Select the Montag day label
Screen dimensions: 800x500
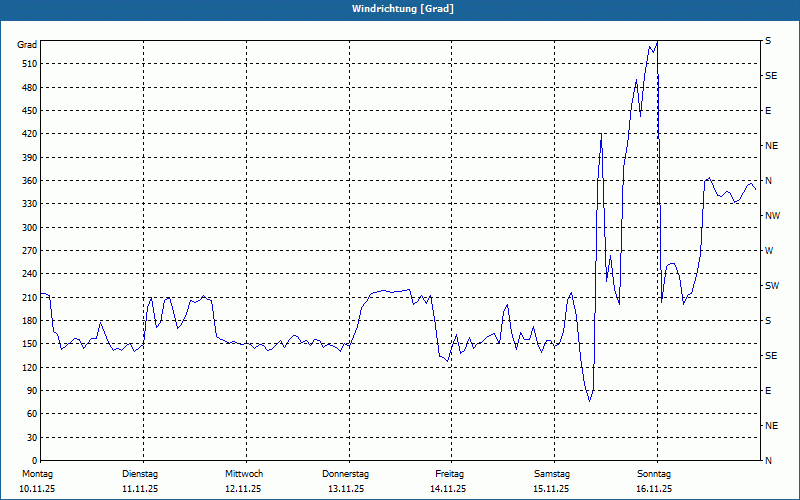tap(37, 474)
